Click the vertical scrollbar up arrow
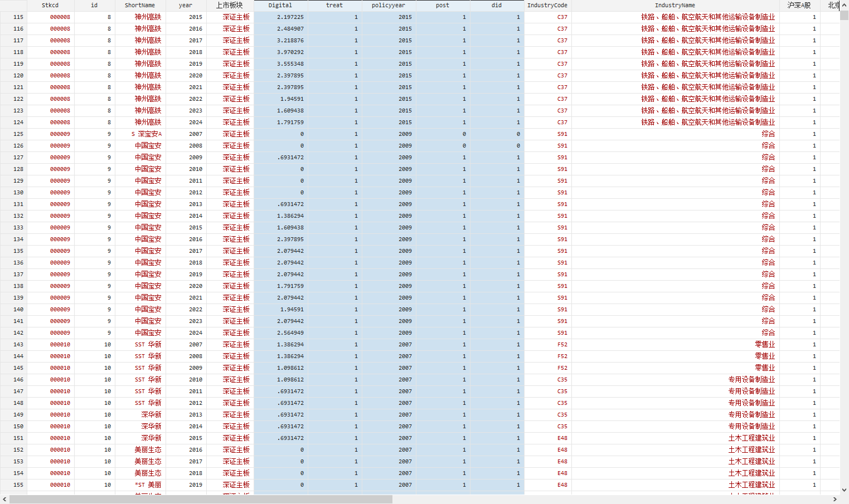The width and height of the screenshot is (849, 504). (x=844, y=5)
